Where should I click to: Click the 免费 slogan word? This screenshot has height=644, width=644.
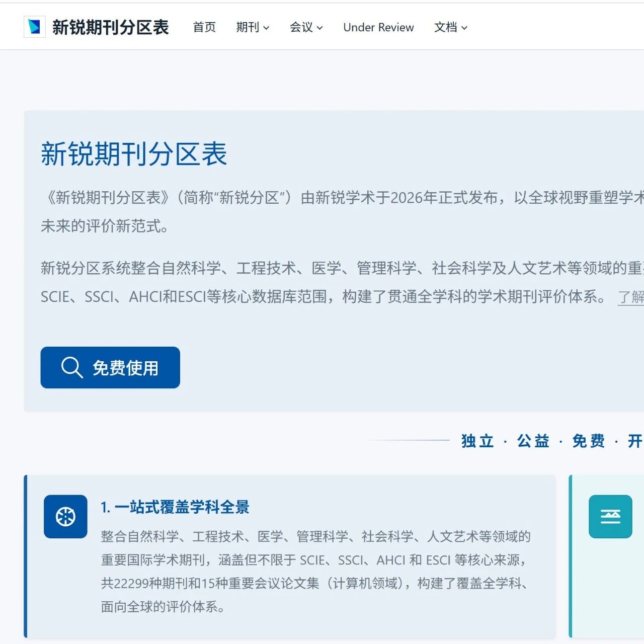point(589,441)
